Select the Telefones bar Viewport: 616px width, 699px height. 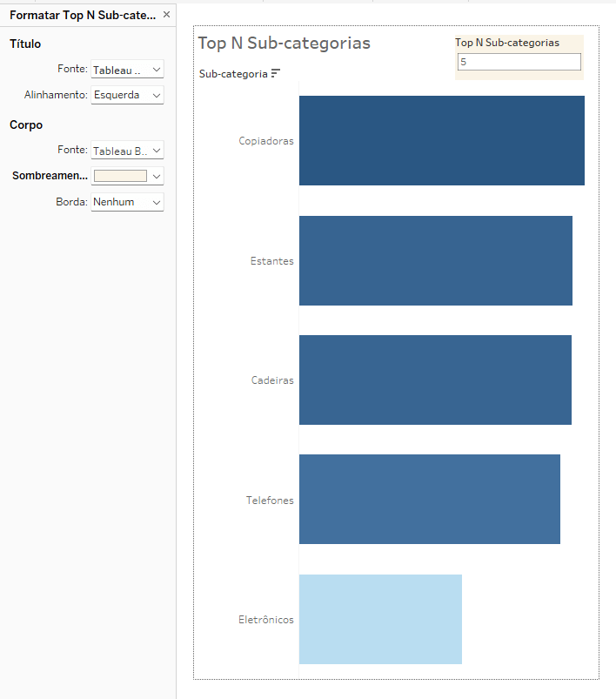pyautogui.click(x=429, y=500)
